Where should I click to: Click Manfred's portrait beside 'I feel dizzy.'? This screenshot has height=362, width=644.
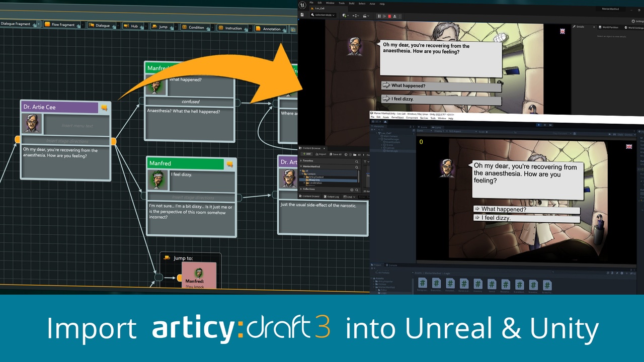tap(157, 179)
